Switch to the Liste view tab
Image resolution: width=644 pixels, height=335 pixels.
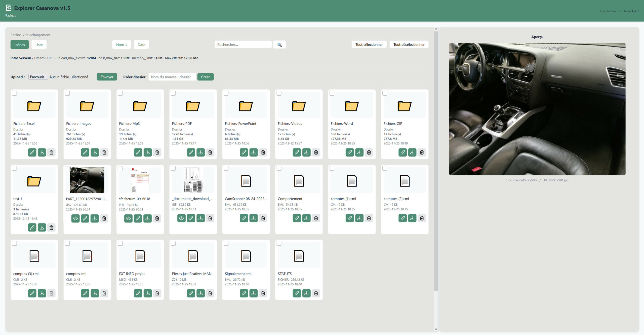click(39, 45)
